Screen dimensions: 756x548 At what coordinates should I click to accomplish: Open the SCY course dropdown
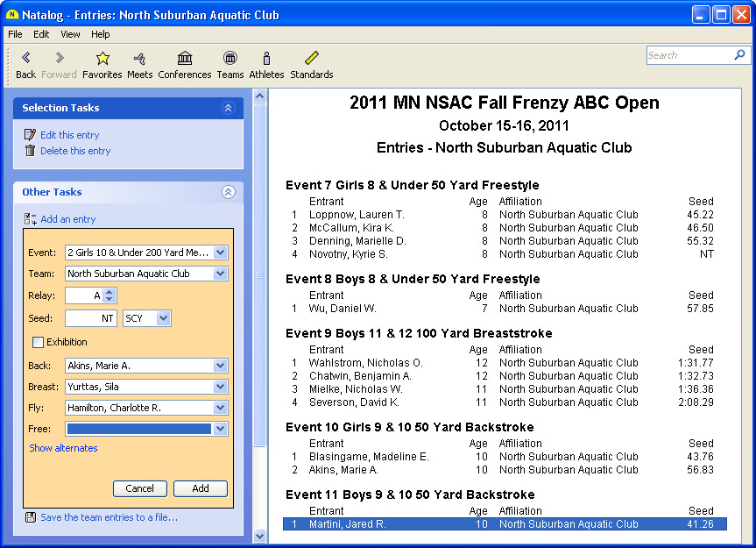click(163, 318)
